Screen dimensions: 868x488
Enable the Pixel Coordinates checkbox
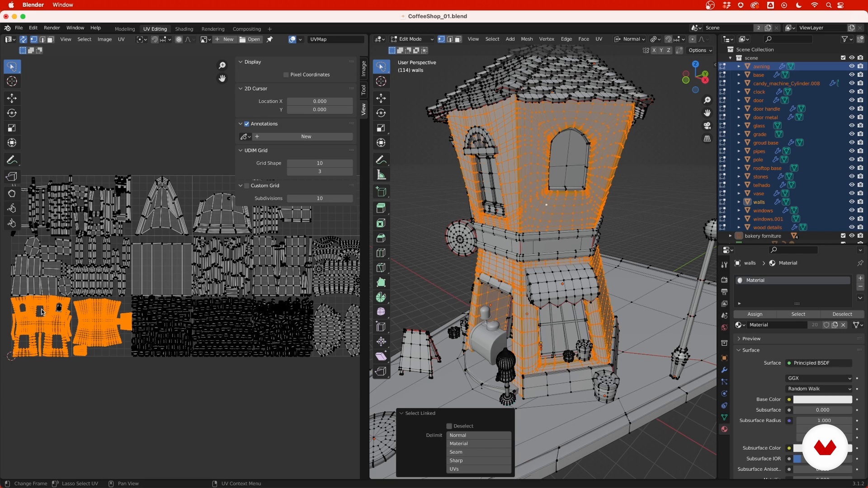point(286,75)
